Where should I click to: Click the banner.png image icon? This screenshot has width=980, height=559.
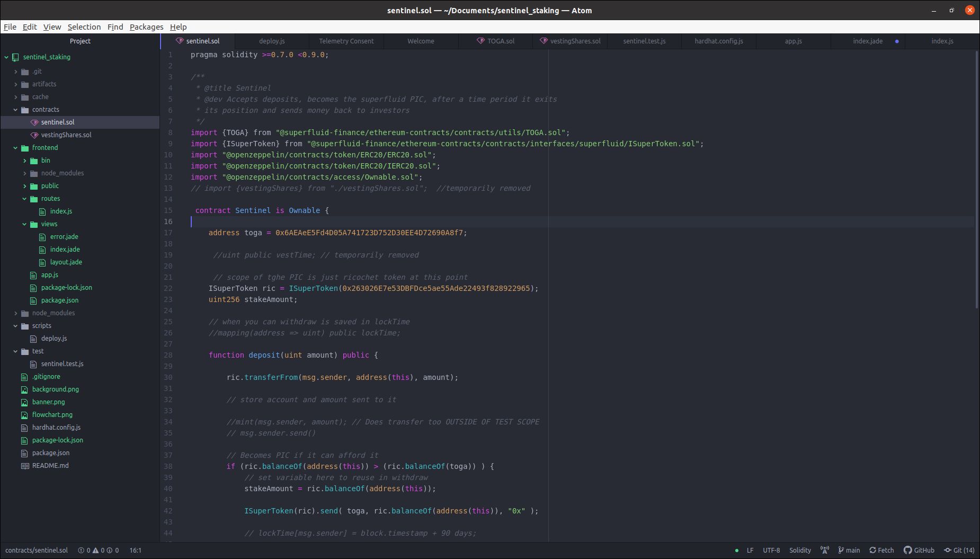[24, 402]
